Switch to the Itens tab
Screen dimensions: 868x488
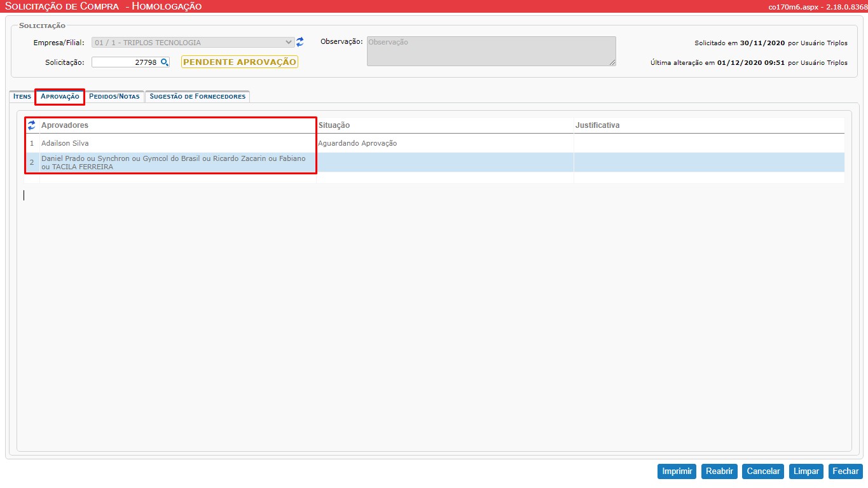click(22, 97)
